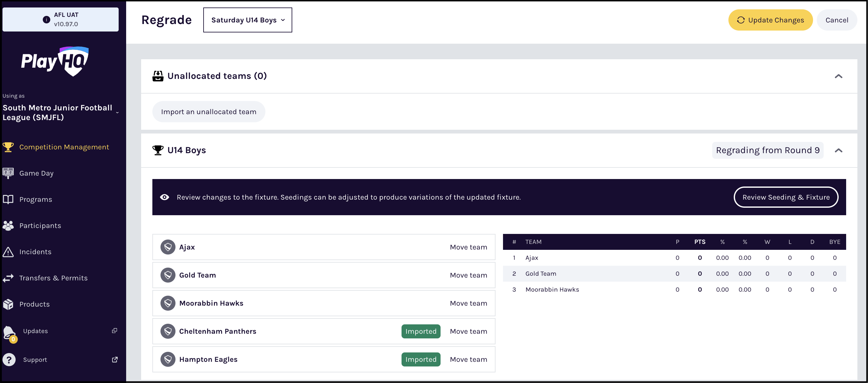The image size is (868, 383).
Task: Click the Products box icon
Action: tap(8, 304)
